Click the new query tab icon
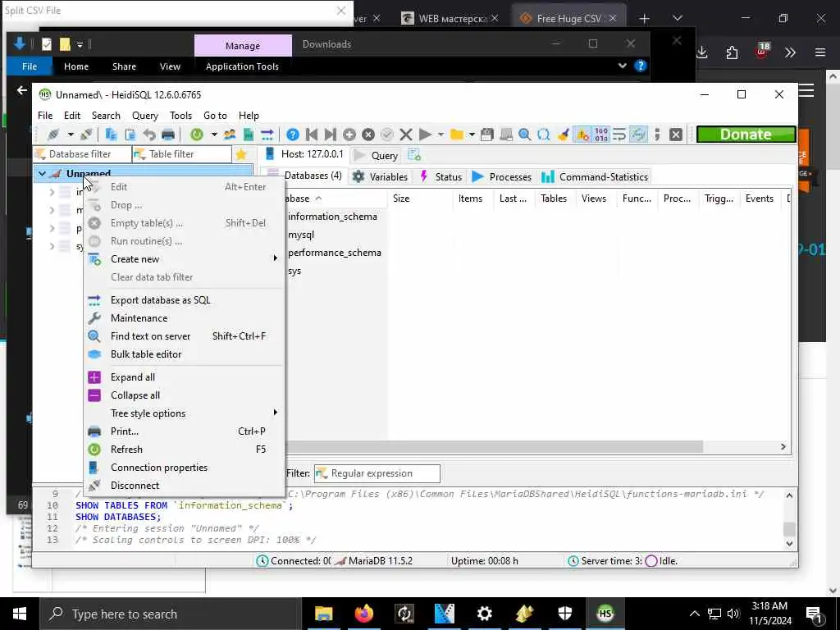Screen dimensions: 840x630 pyautogui.click(x=414, y=155)
